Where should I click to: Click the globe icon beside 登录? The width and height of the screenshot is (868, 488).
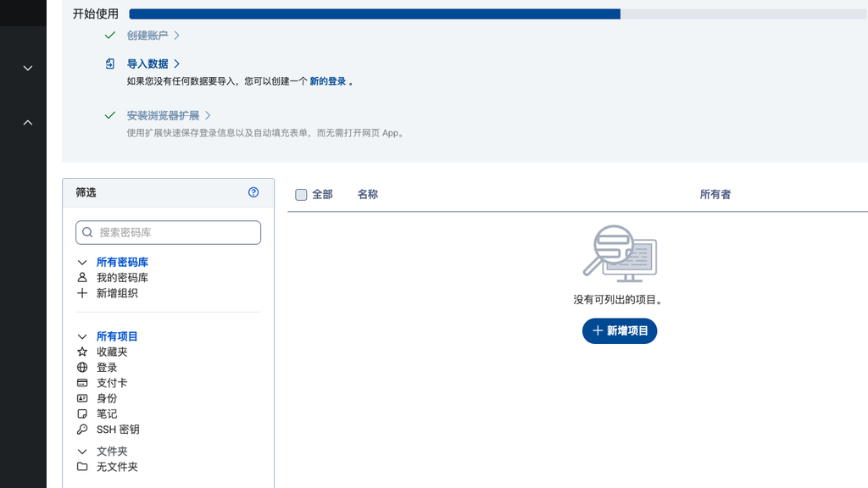click(x=82, y=368)
